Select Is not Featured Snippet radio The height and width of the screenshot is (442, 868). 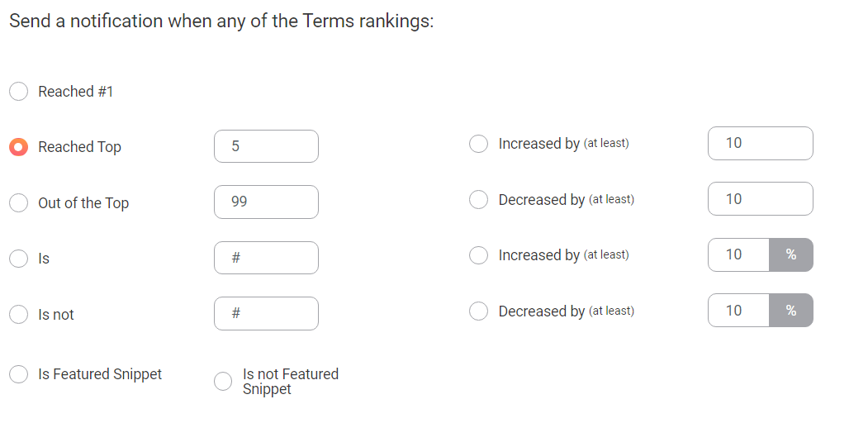coord(223,381)
